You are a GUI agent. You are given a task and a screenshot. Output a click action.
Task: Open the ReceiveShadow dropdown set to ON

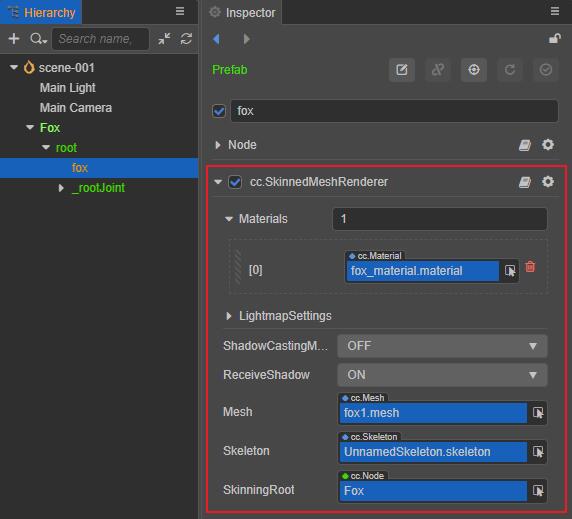tap(442, 375)
